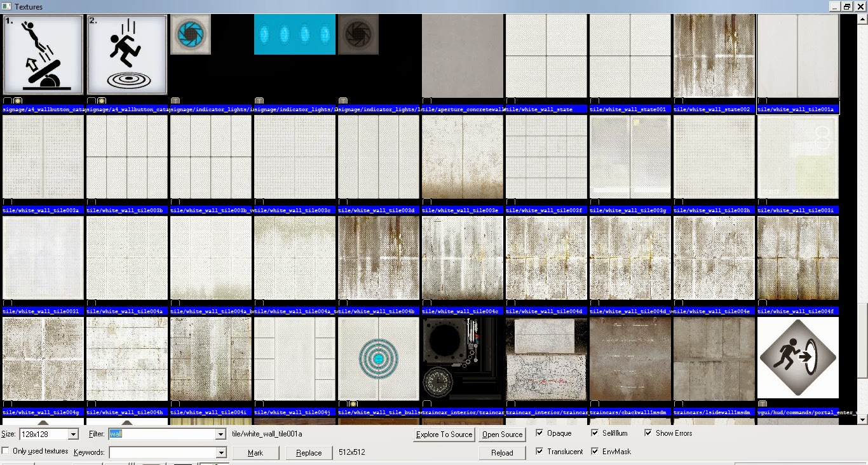Image resolution: width=868 pixels, height=465 pixels.
Task: Select the a4_wallbutton diving-board signage texture
Action: click(43, 54)
